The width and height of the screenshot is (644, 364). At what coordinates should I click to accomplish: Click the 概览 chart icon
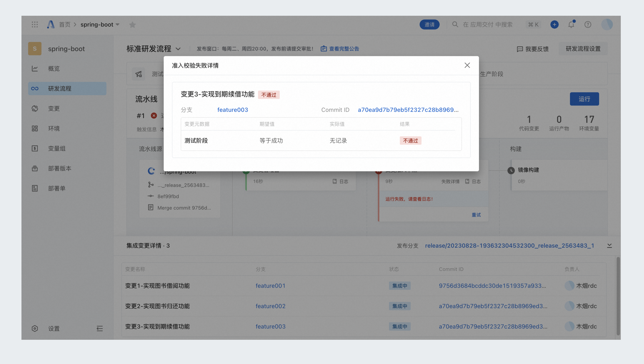point(35,68)
